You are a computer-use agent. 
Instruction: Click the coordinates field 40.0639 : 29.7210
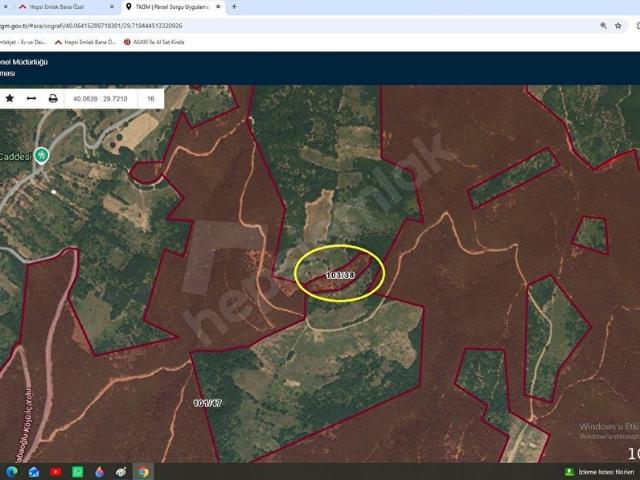click(x=100, y=99)
